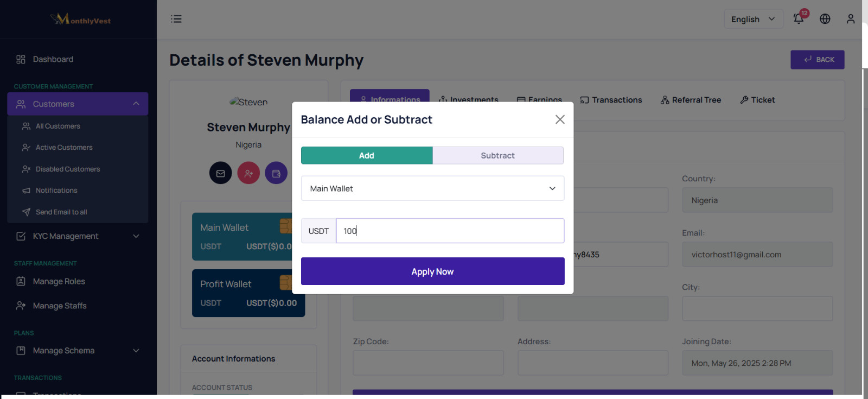
Task: Expand KYC Management chevron
Action: pos(136,236)
